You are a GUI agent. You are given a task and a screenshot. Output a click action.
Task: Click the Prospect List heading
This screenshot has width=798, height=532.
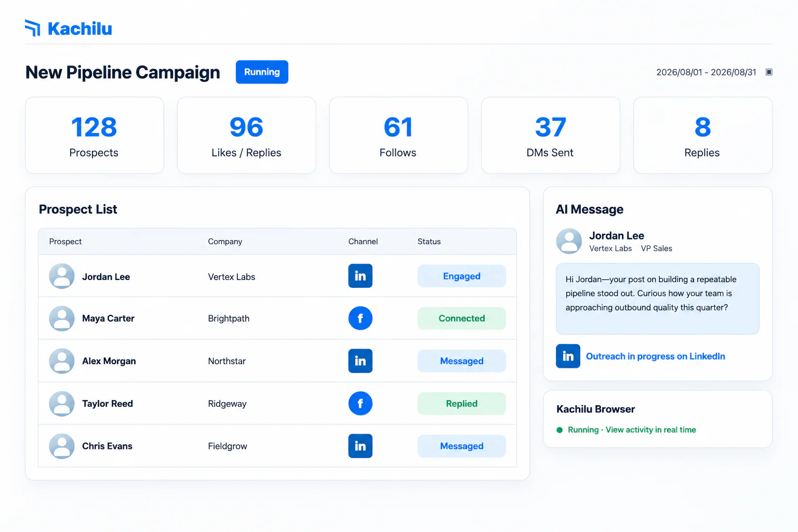(x=78, y=209)
